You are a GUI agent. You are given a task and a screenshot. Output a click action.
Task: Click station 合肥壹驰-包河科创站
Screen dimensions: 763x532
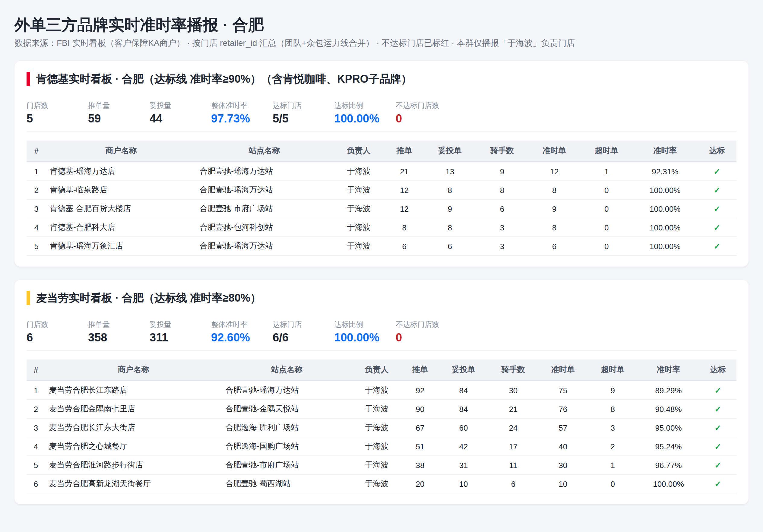(236, 228)
